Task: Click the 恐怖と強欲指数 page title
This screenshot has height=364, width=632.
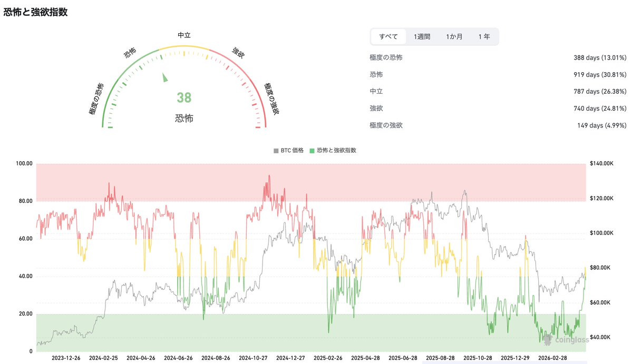Action: [35, 12]
